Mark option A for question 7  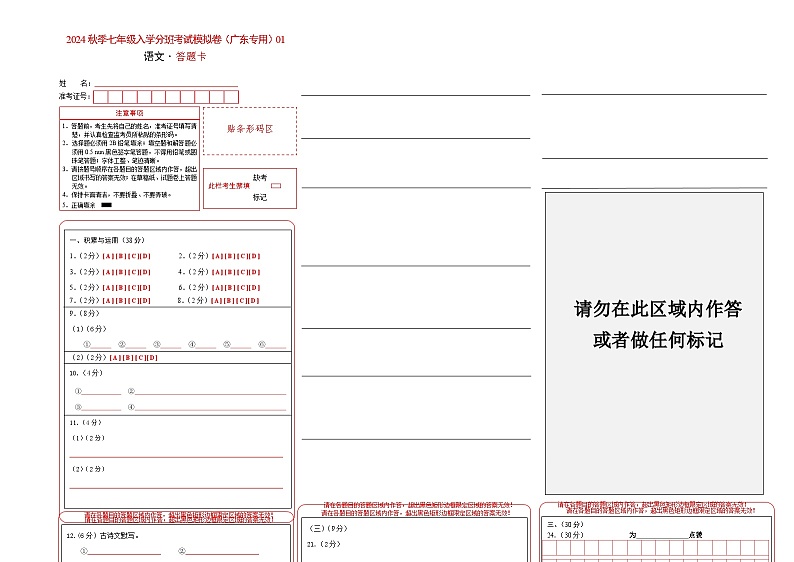[x=108, y=300]
